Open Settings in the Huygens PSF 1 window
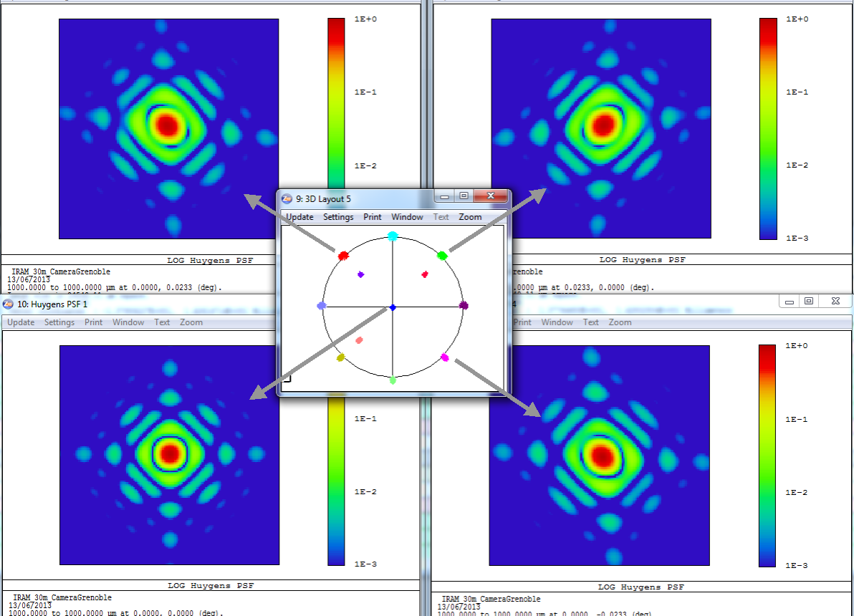The width and height of the screenshot is (854, 616). point(59,322)
